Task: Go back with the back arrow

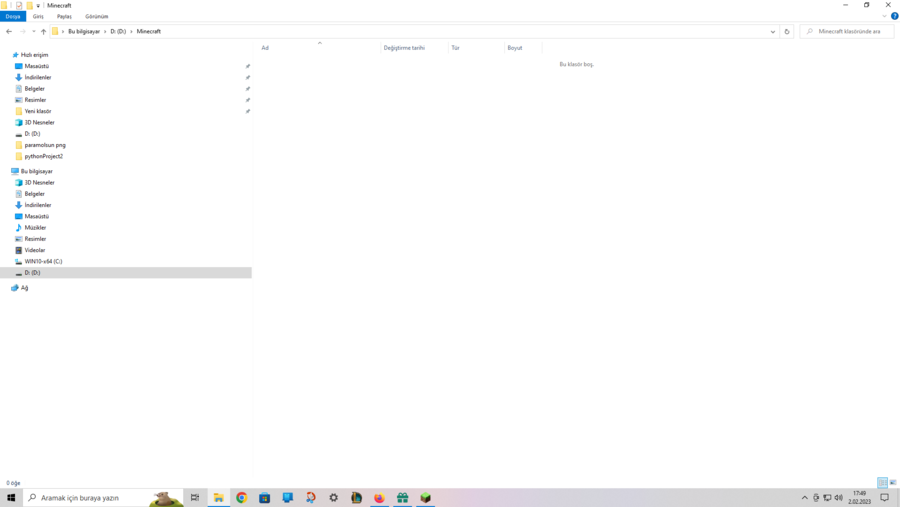Action: pyautogui.click(x=9, y=32)
